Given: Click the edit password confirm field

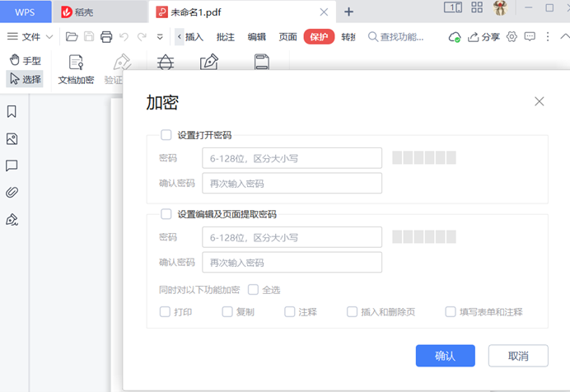Looking at the screenshot, I should click(x=292, y=263).
